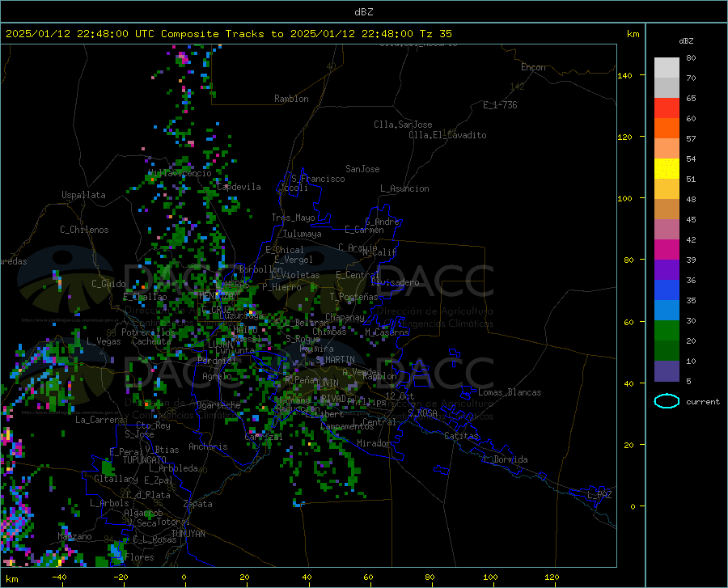Click the 'Chapanay' location label
728x588 pixels.
[x=345, y=317]
